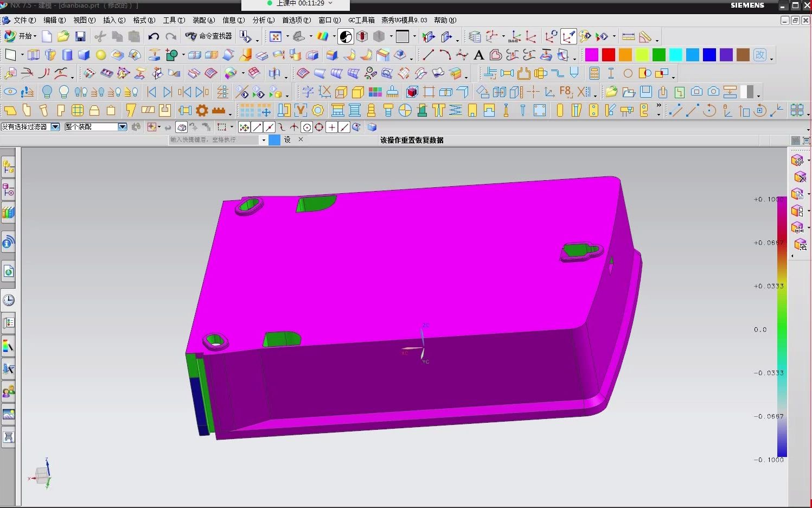Open the 燕秀UG模具9.03 menu

(404, 20)
